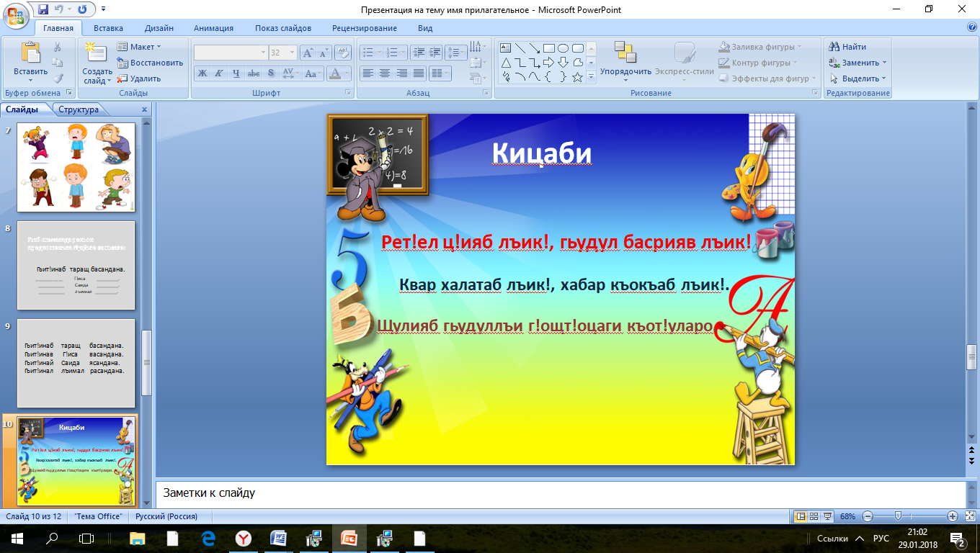Toggle Italic (К) formatting
This screenshot has height=553, width=980.
pos(219,73)
